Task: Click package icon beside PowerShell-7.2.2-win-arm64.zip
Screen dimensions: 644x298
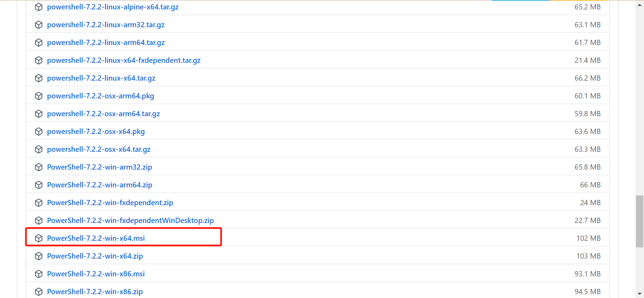Action: [39, 185]
